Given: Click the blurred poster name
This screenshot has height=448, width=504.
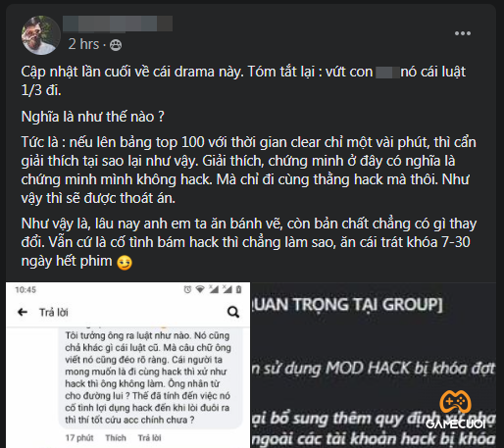Looking at the screenshot, I should (118, 24).
